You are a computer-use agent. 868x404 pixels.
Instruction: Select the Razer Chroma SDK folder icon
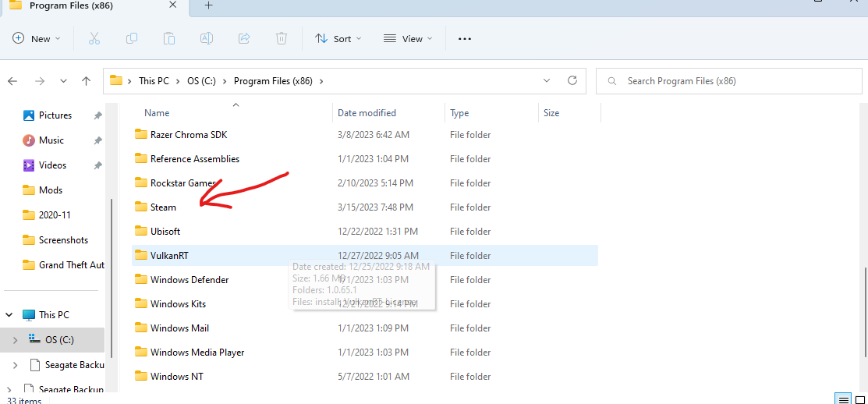tap(141, 134)
